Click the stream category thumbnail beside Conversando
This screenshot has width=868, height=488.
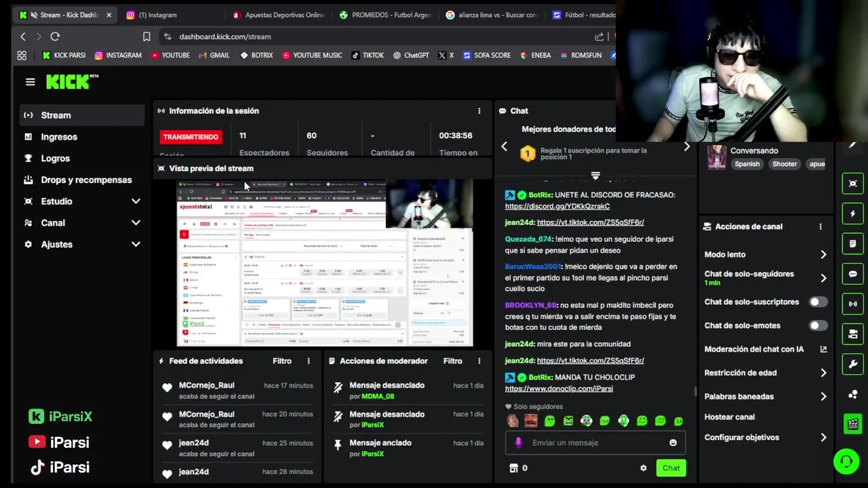(717, 157)
